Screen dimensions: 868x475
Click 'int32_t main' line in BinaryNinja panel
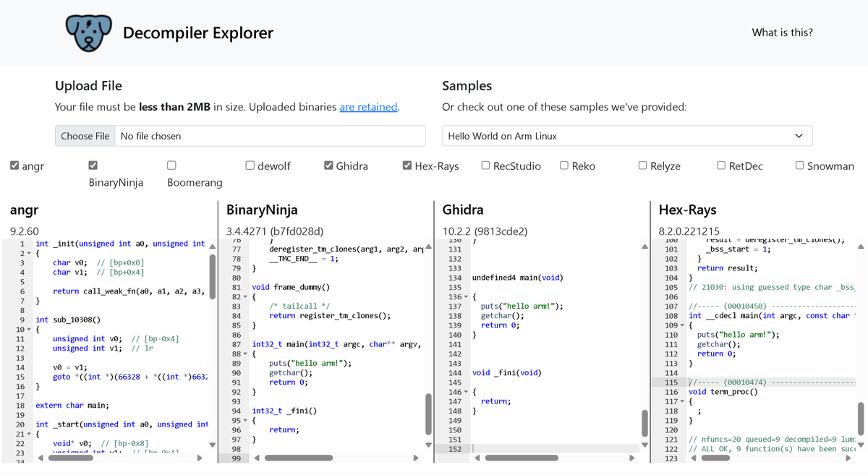coord(336,344)
